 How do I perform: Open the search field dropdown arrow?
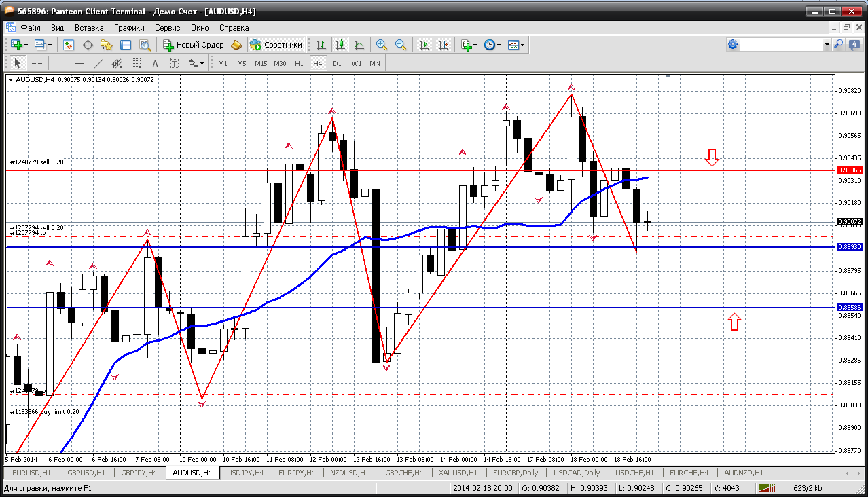[x=827, y=45]
